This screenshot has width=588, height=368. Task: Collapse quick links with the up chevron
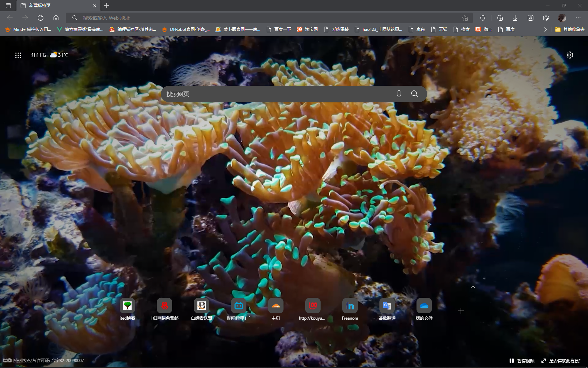[x=473, y=287]
